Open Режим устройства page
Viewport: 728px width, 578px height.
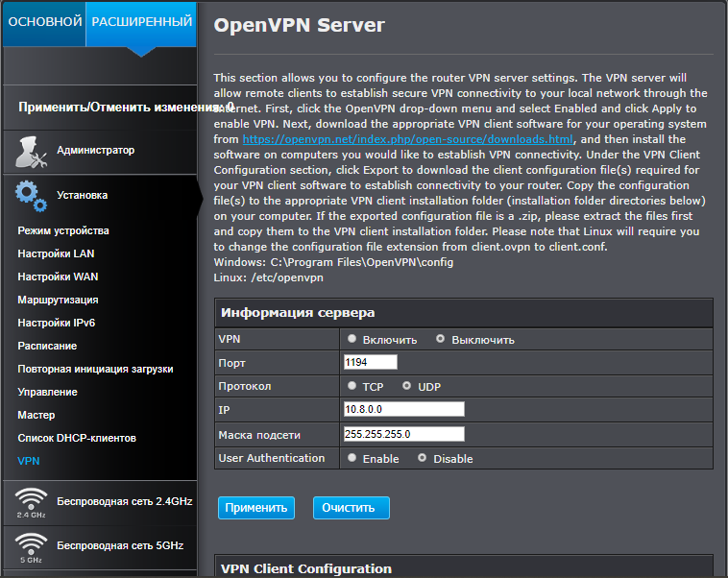[x=63, y=230]
